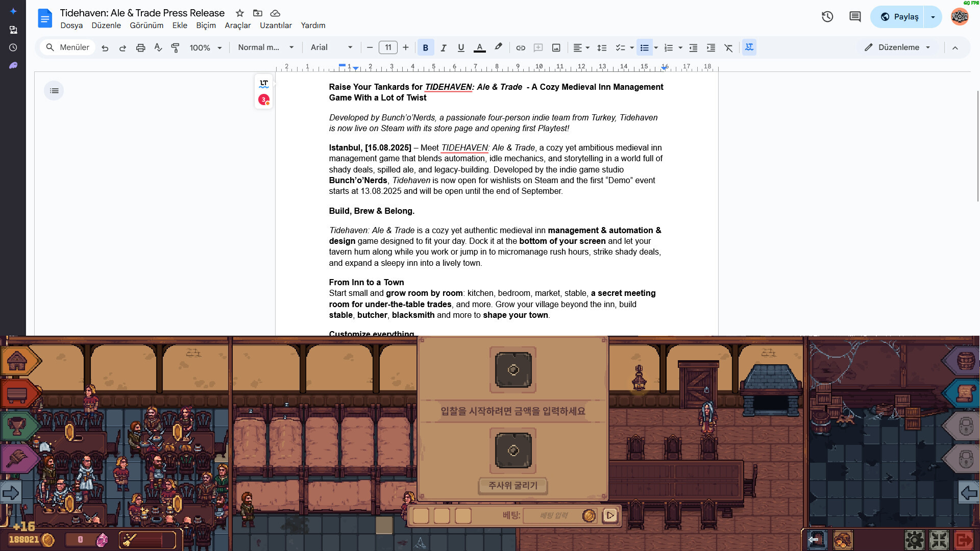The image size is (980, 551).
Task: Toggle italic text formatting
Action: click(443, 47)
